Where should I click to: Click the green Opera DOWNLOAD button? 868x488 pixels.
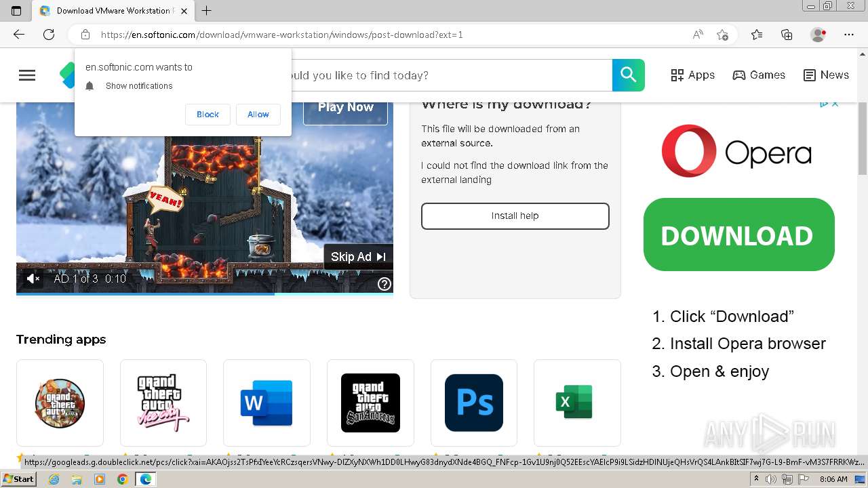point(739,235)
